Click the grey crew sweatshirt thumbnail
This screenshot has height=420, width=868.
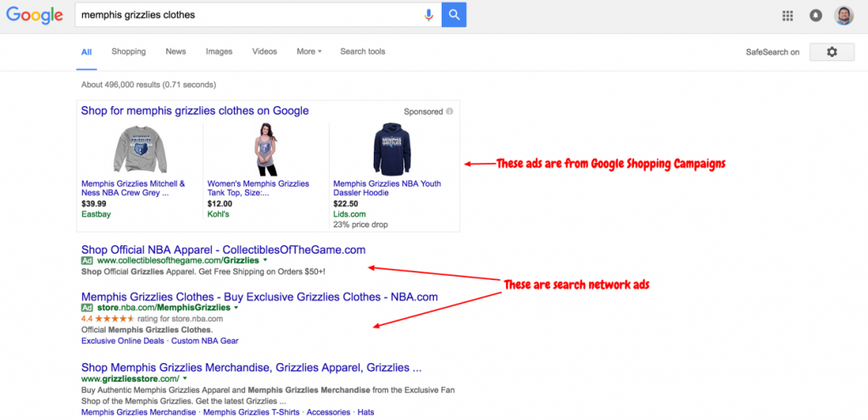point(140,149)
